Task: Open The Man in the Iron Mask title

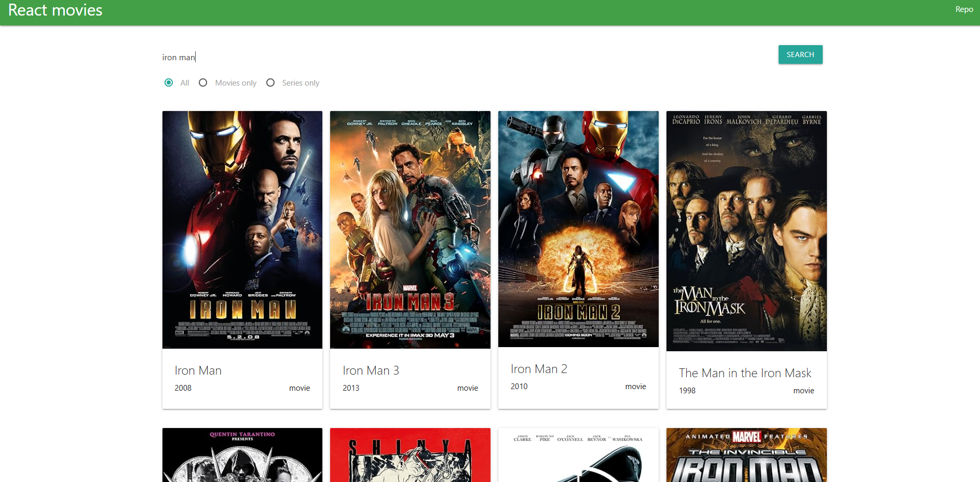Action: point(745,373)
